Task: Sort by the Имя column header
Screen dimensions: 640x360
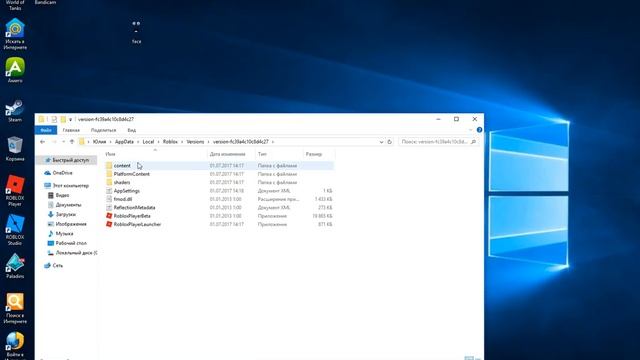Action: pyautogui.click(x=110, y=154)
